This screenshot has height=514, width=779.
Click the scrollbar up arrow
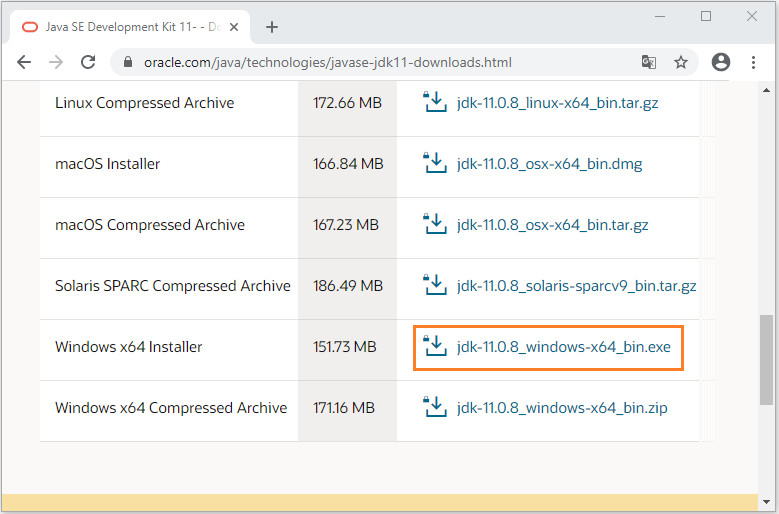click(x=766, y=90)
